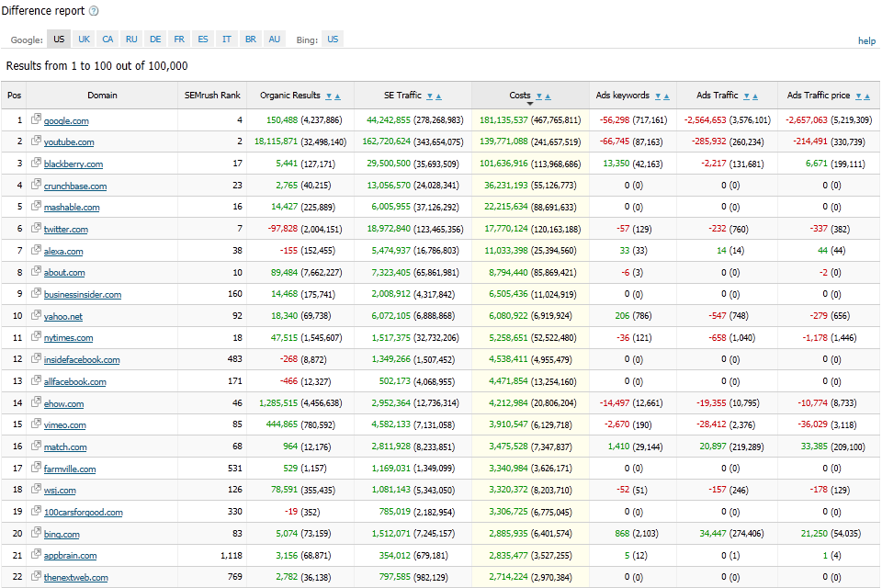Sort Ads Traffic price descending arrow
This screenshot has height=588, width=882.
coord(858,96)
